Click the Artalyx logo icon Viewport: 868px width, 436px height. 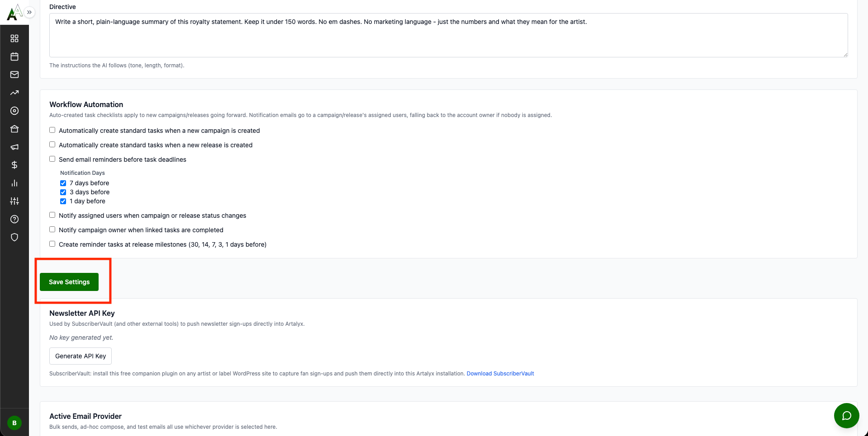coord(14,12)
